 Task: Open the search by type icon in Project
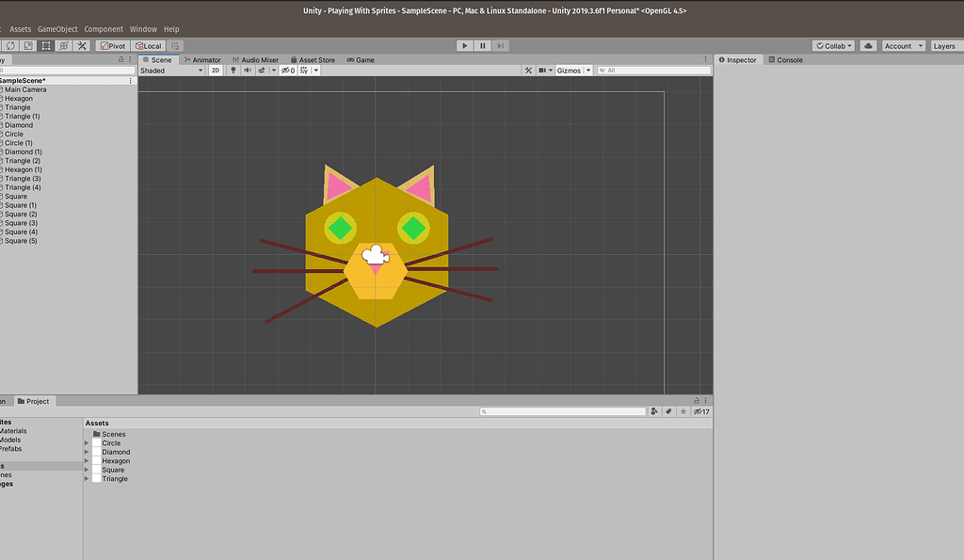pos(654,411)
